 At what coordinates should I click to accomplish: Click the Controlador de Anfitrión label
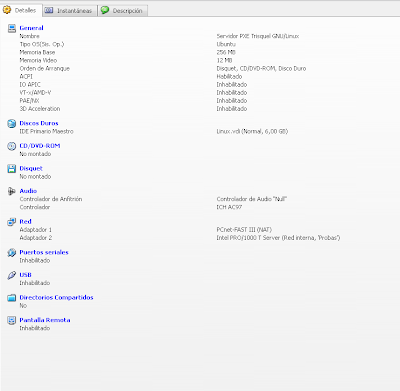tap(51, 199)
